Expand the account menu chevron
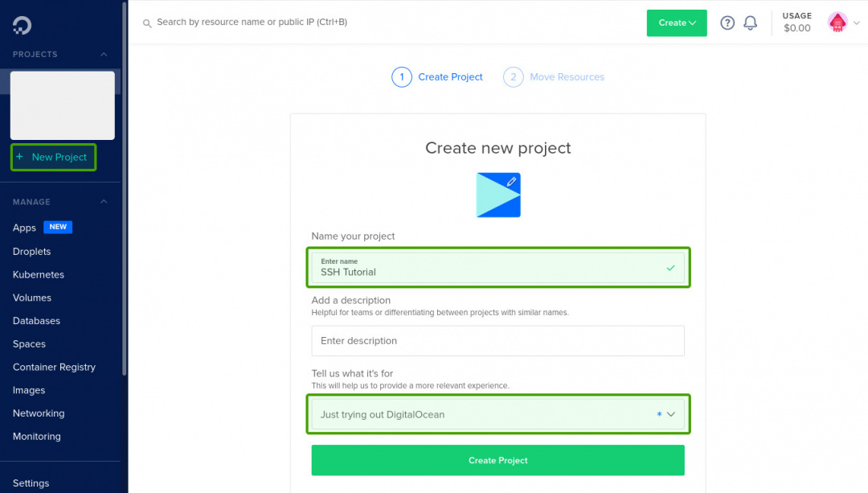Screen dimensions: 868x493 857,23
